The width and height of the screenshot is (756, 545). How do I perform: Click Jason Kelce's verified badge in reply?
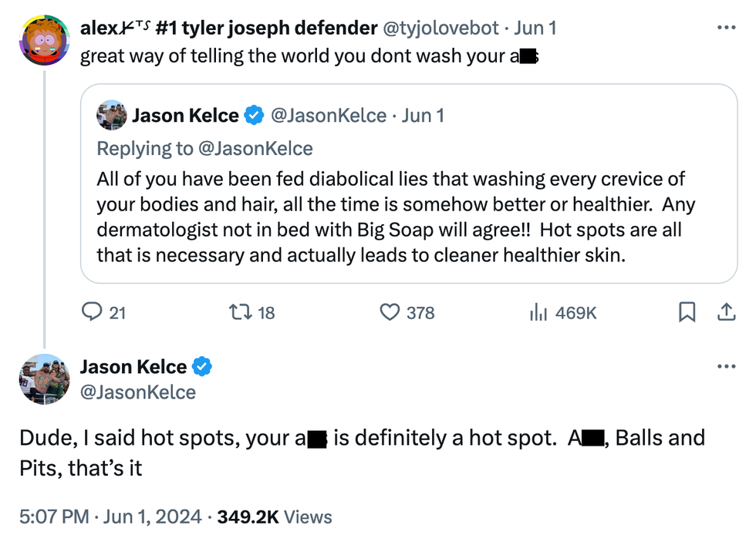point(201,367)
